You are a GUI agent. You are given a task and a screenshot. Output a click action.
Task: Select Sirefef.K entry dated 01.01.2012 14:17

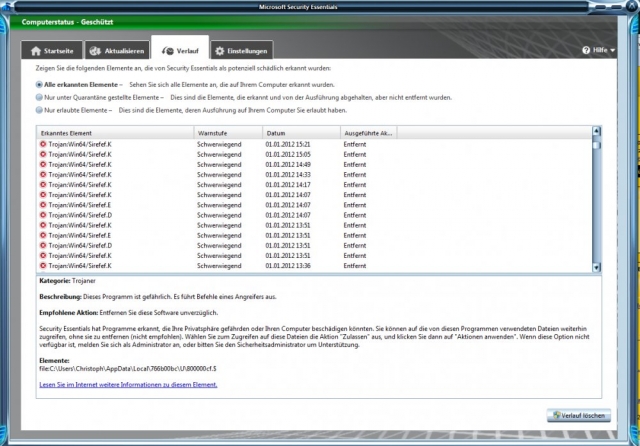[314, 185]
